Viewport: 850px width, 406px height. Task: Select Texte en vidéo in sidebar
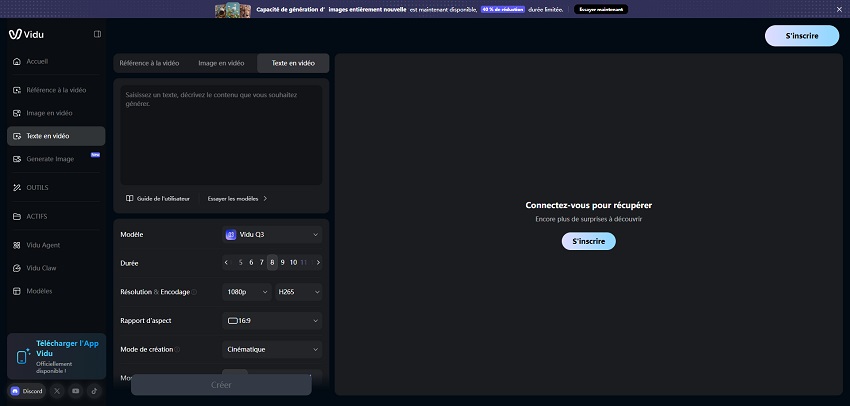coord(56,136)
